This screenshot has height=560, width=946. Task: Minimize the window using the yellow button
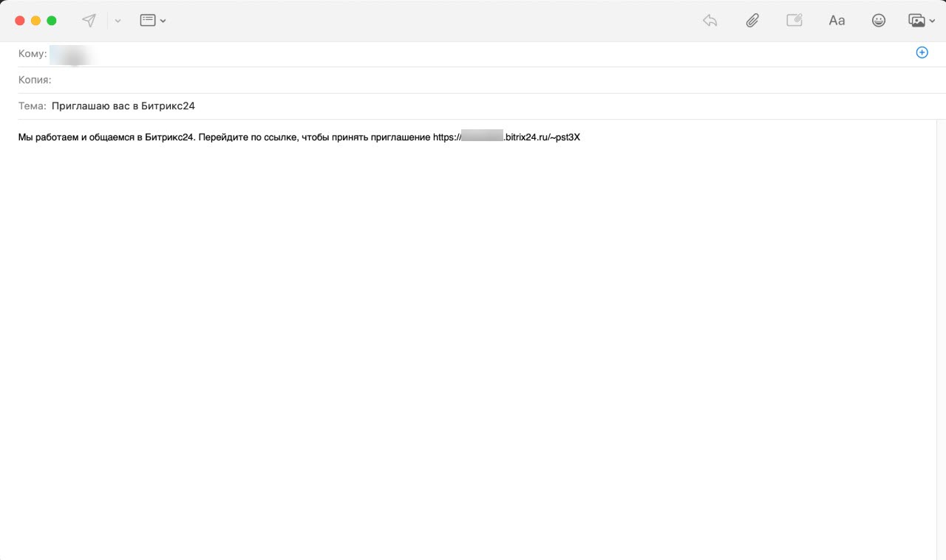pyautogui.click(x=35, y=21)
